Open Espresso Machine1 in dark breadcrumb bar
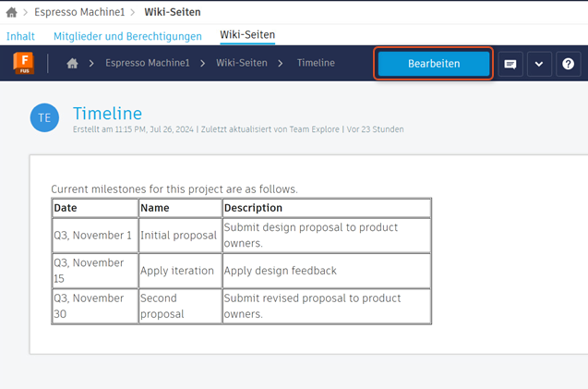 tap(148, 64)
